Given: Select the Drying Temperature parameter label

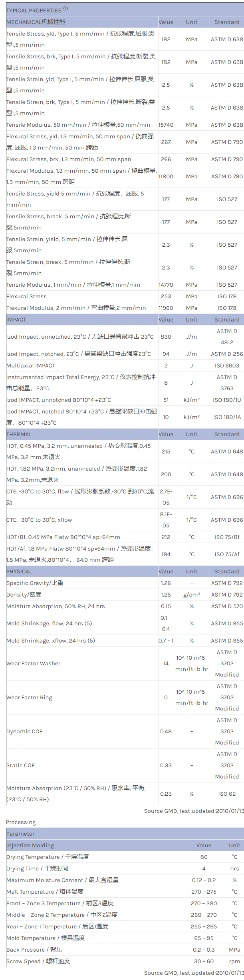Looking at the screenshot, I should tap(48, 857).
